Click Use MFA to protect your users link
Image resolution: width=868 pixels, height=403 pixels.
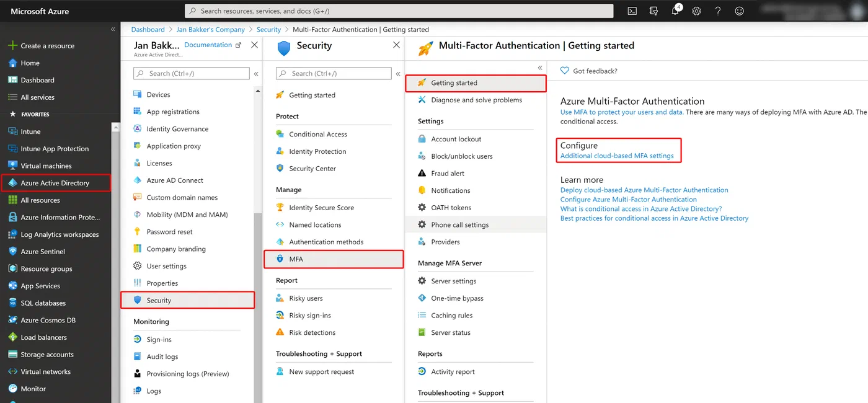click(622, 112)
